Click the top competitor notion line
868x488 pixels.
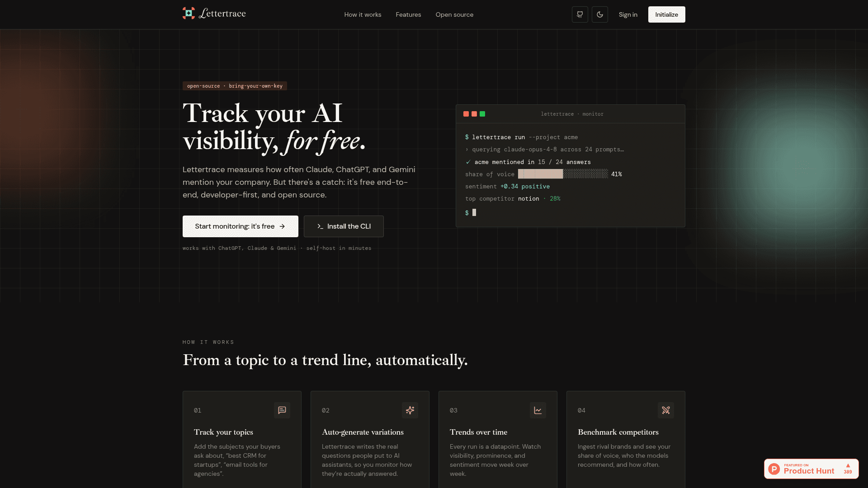pyautogui.click(x=513, y=198)
